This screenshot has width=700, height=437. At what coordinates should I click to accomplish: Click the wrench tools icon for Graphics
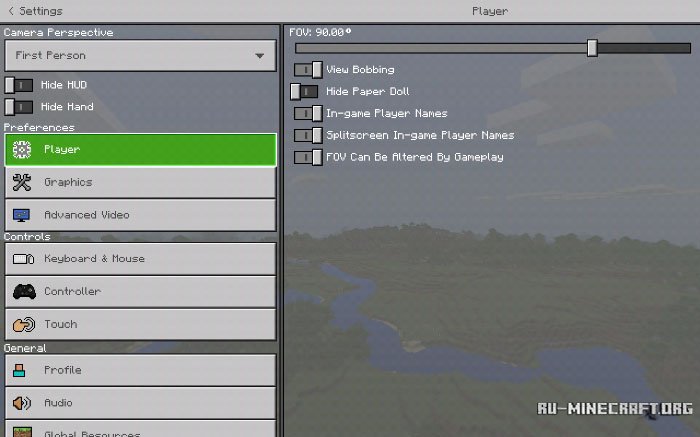[21, 182]
